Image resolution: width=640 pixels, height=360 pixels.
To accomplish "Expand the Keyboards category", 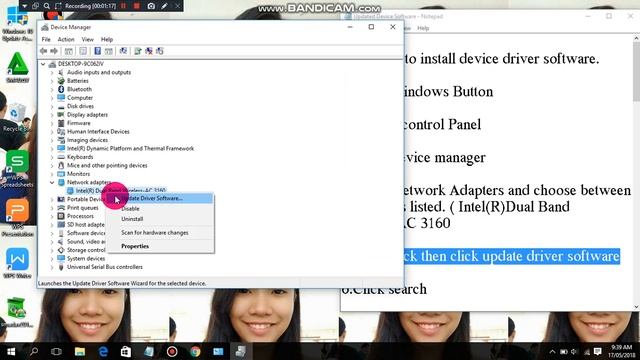I will coord(52,157).
